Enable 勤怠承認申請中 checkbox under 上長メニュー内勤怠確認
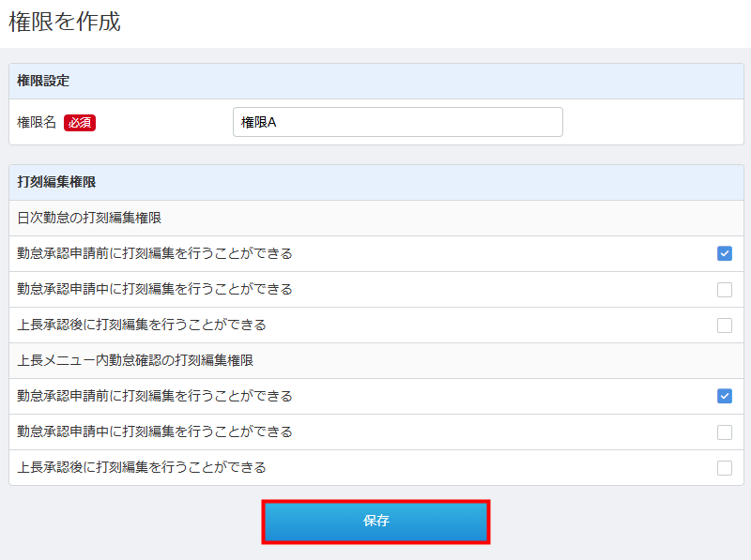 click(724, 431)
